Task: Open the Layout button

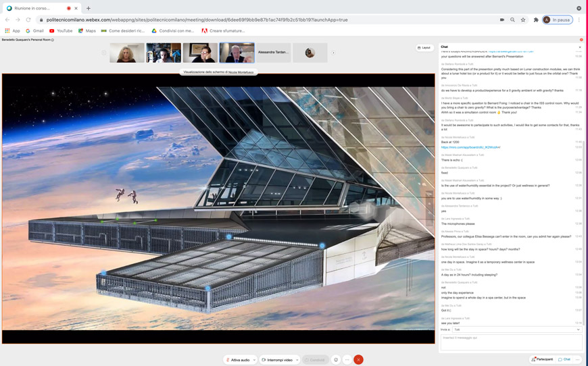Action: 424,48
